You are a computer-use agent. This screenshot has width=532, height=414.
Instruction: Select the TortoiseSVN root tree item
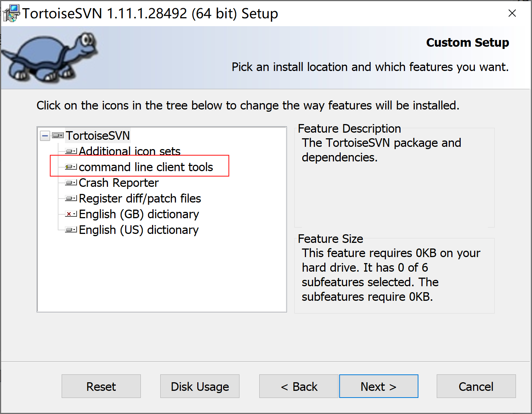click(98, 136)
